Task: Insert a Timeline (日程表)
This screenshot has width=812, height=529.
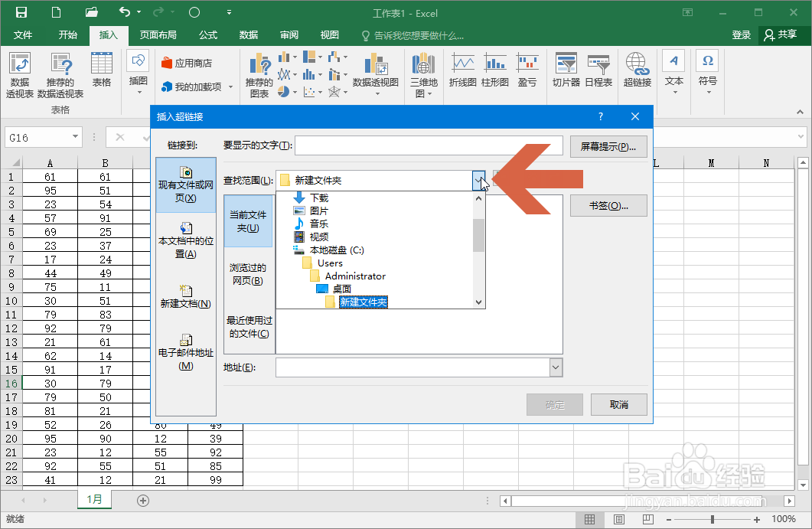Action: [598, 70]
